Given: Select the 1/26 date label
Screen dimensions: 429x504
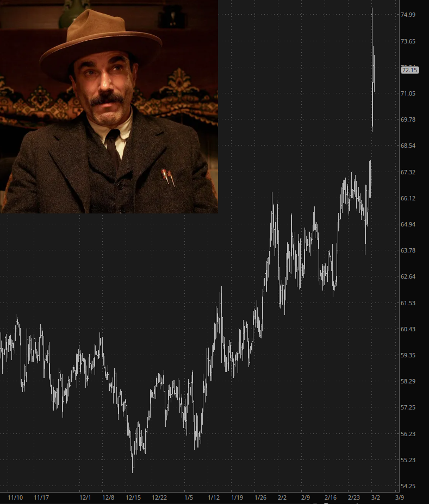Looking at the screenshot, I should (260, 497).
